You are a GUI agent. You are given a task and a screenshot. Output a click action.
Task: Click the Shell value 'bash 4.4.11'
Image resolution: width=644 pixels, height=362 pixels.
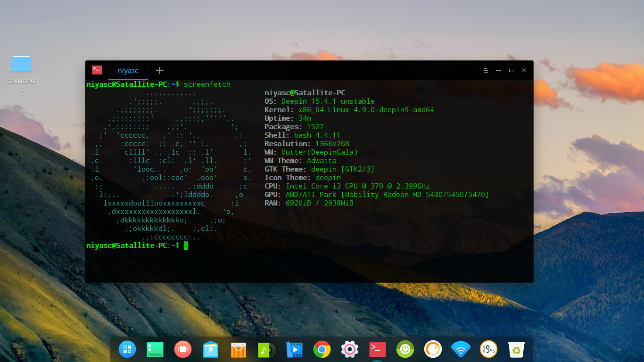click(x=317, y=135)
